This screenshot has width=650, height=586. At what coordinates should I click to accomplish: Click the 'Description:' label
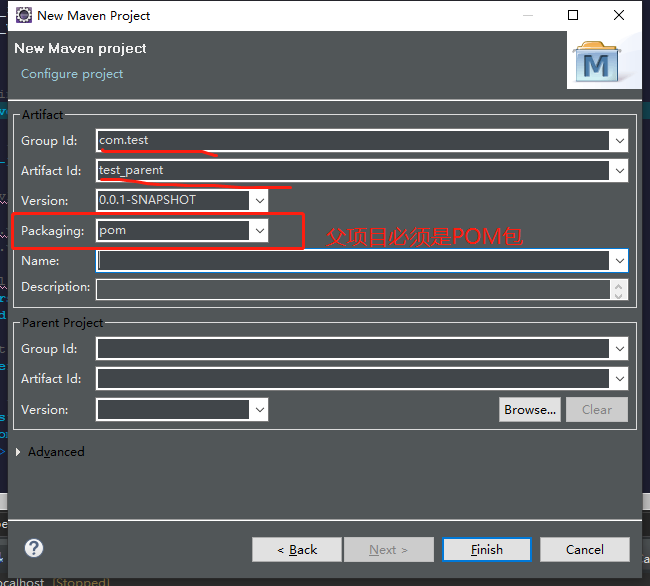(x=56, y=287)
